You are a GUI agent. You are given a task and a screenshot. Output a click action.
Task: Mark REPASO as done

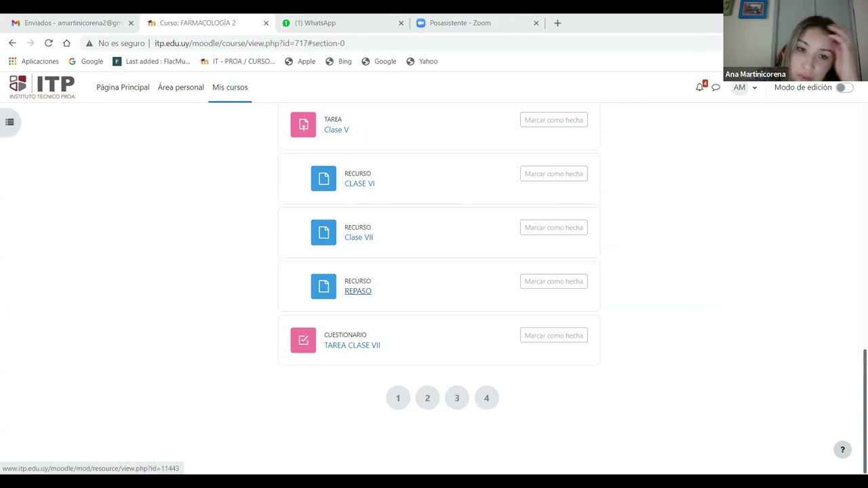pyautogui.click(x=553, y=281)
